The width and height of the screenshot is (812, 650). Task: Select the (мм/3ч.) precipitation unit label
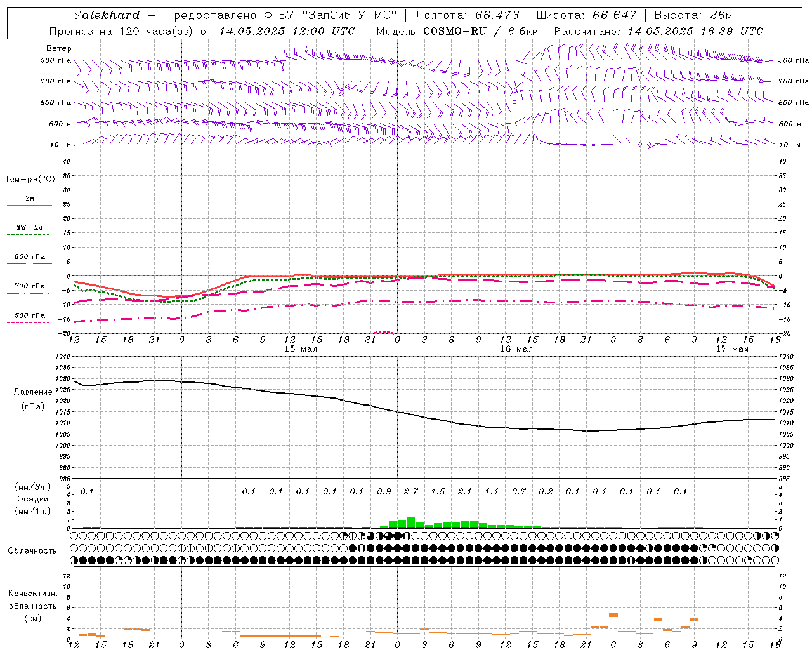tap(33, 487)
